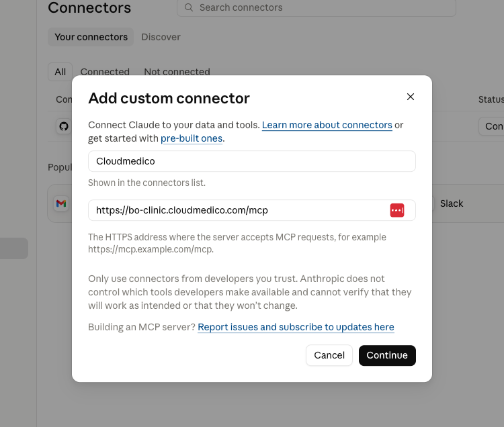Open Learn more about connectors link
This screenshot has width=504, height=427.
coord(327,125)
